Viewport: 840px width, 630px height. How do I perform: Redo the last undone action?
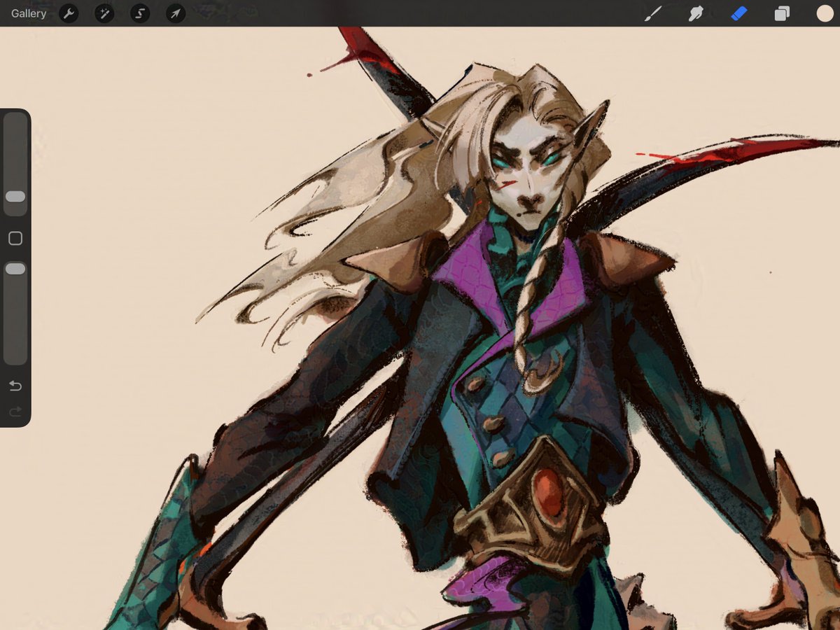(x=15, y=412)
